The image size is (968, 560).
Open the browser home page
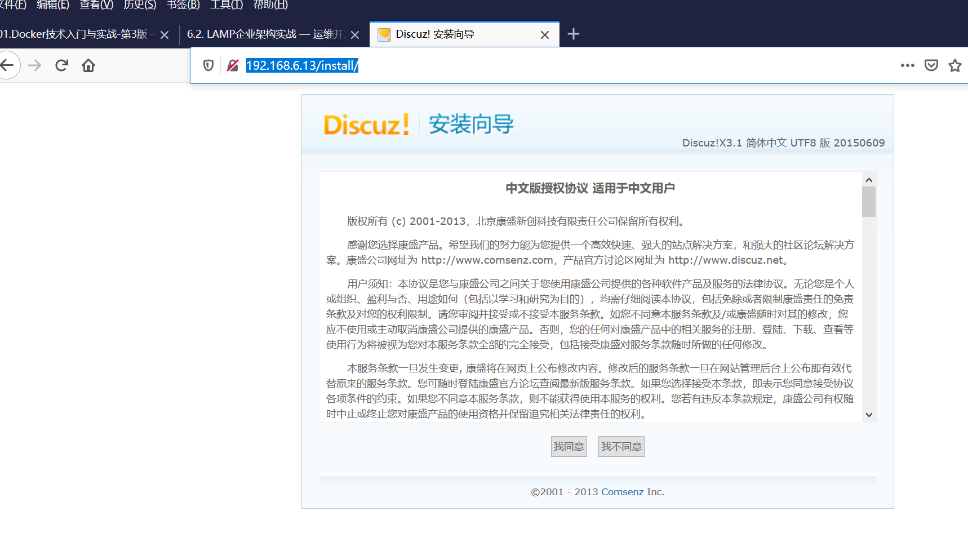(88, 65)
